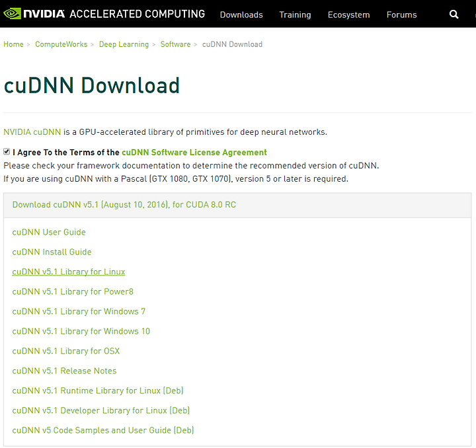Image resolution: width=476 pixels, height=448 pixels.
Task: Open the Forums menu
Action: 402,15
